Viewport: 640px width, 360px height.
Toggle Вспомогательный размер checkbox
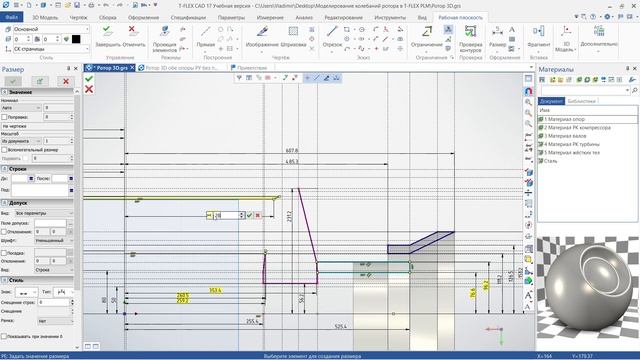(4, 150)
